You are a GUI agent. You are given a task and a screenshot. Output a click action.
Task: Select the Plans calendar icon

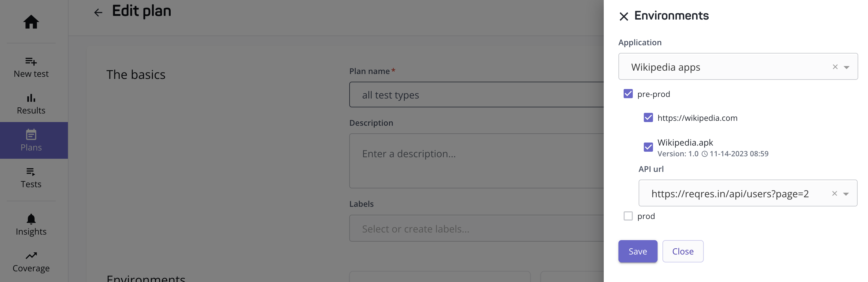pos(31,135)
